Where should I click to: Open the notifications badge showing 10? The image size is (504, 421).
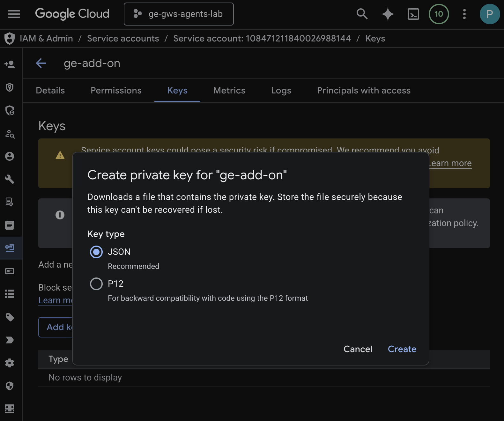[x=439, y=14]
